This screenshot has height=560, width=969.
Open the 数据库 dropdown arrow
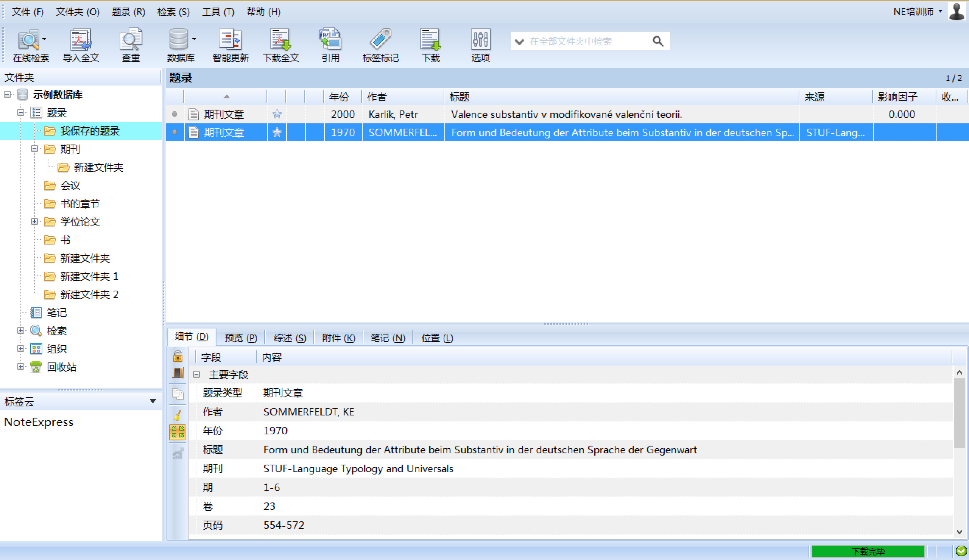(194, 39)
